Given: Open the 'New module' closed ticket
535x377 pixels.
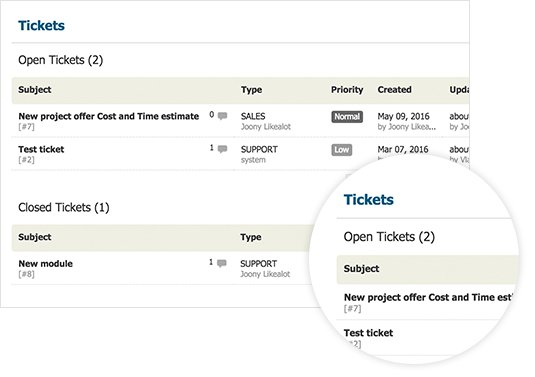Looking at the screenshot, I should click(x=45, y=264).
